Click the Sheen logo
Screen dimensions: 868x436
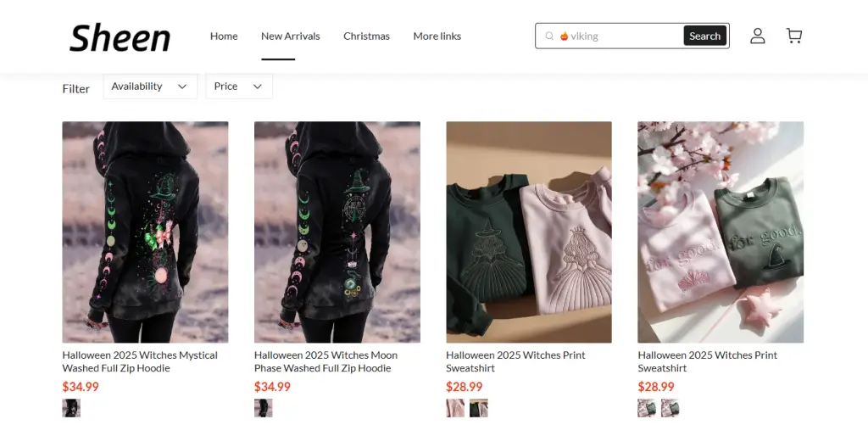click(120, 37)
